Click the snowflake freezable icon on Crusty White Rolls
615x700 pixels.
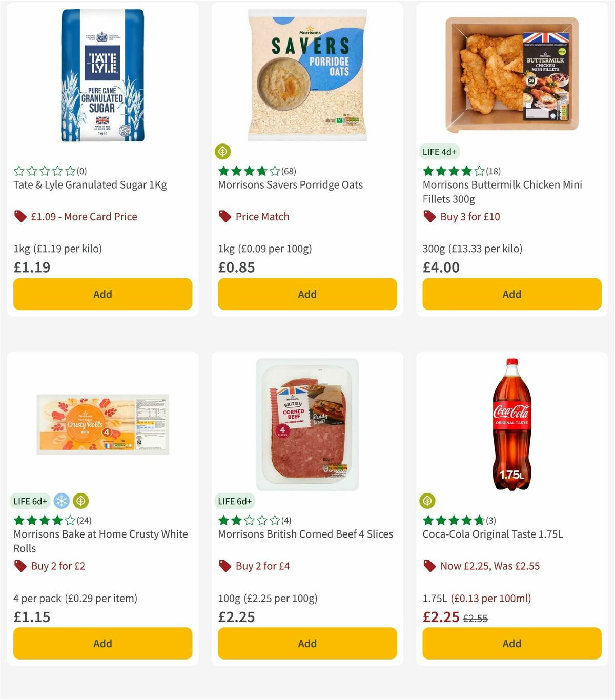(x=61, y=501)
